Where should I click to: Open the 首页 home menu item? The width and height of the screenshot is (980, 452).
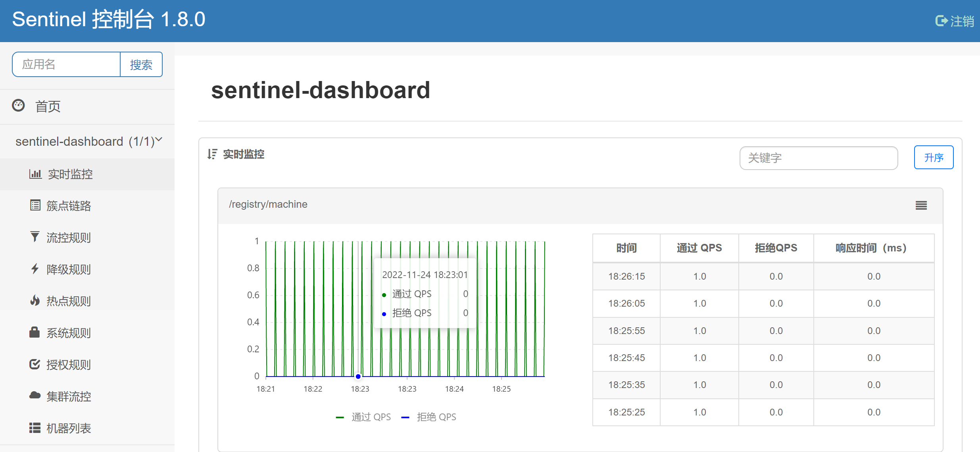(48, 106)
